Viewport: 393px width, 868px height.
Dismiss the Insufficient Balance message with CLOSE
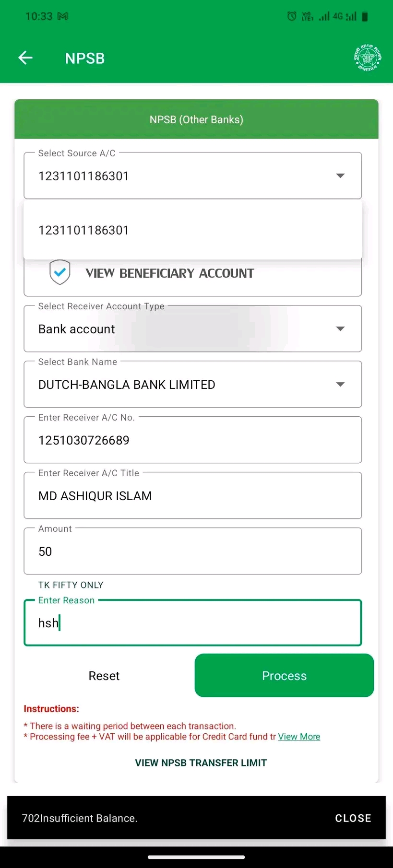click(353, 818)
